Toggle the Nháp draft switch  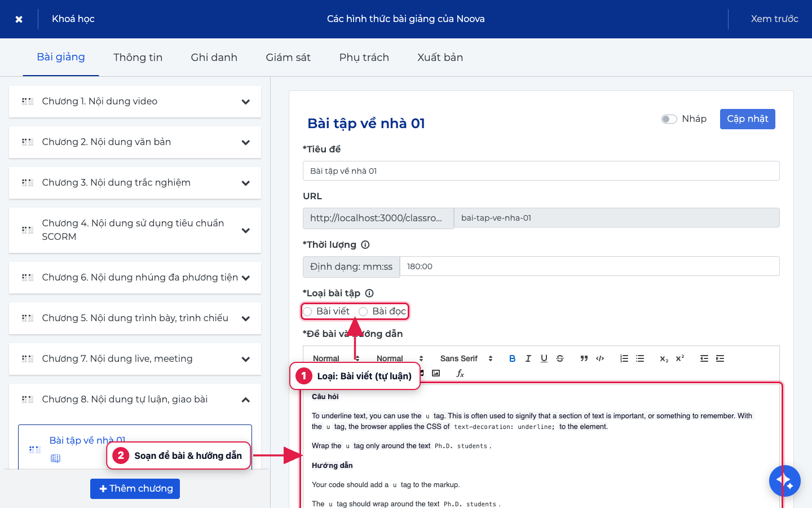(669, 119)
